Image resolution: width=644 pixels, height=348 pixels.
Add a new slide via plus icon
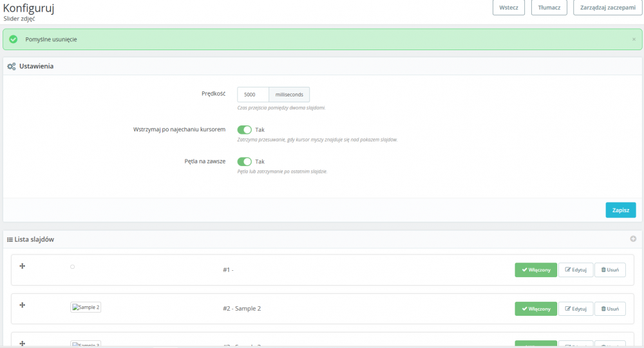[633, 239]
